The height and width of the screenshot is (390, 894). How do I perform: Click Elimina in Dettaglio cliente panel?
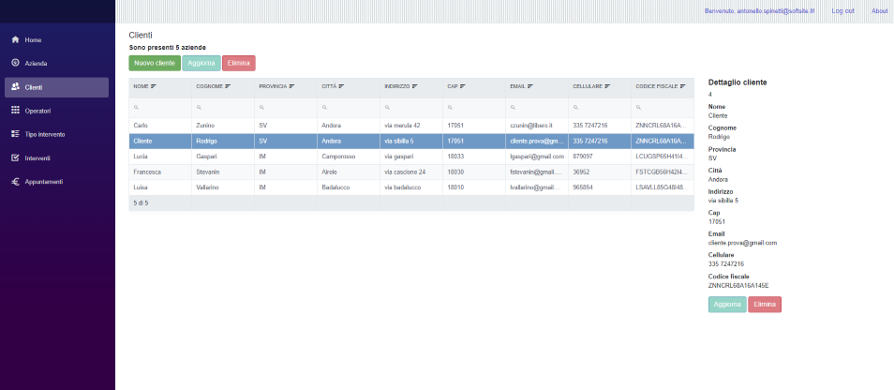pos(765,304)
